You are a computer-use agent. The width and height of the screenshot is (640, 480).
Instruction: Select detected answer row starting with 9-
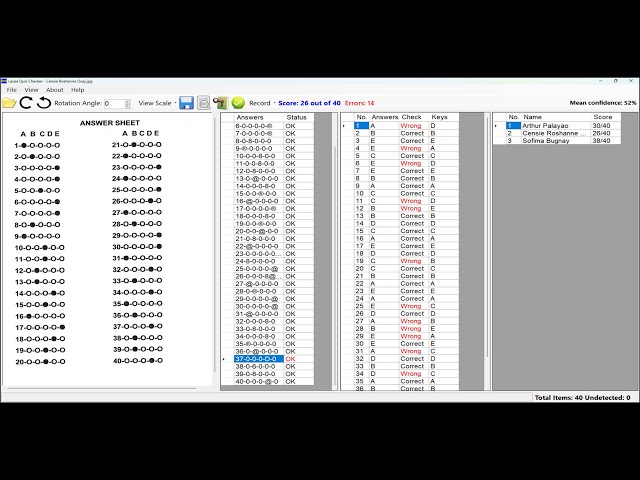pos(259,148)
